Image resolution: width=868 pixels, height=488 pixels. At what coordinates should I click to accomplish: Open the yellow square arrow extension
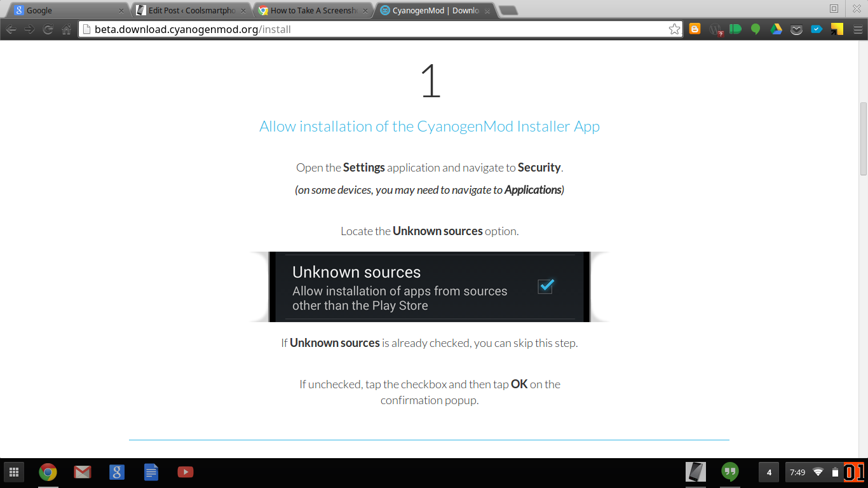[x=837, y=29]
